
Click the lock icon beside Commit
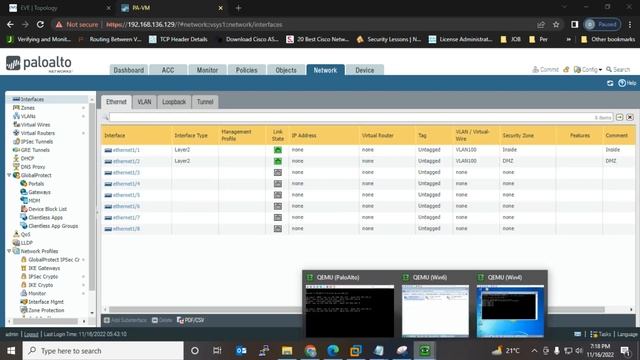click(566, 70)
